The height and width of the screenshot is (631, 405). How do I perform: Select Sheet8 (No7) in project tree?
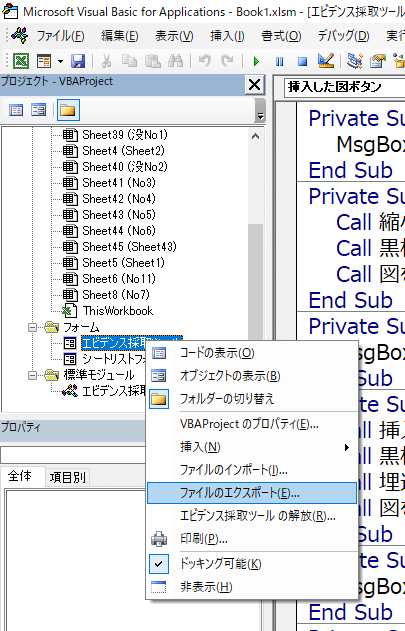[116, 295]
